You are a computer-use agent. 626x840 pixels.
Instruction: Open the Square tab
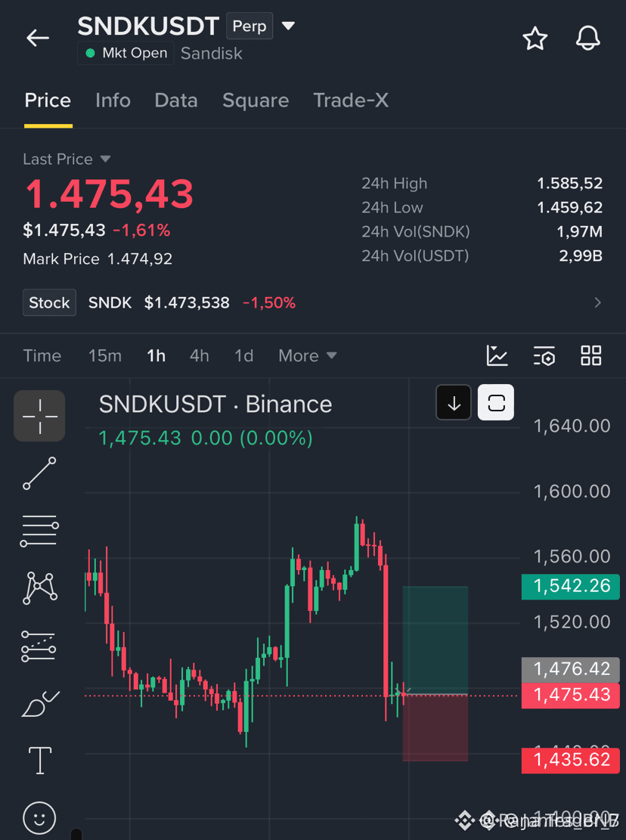coord(256,100)
